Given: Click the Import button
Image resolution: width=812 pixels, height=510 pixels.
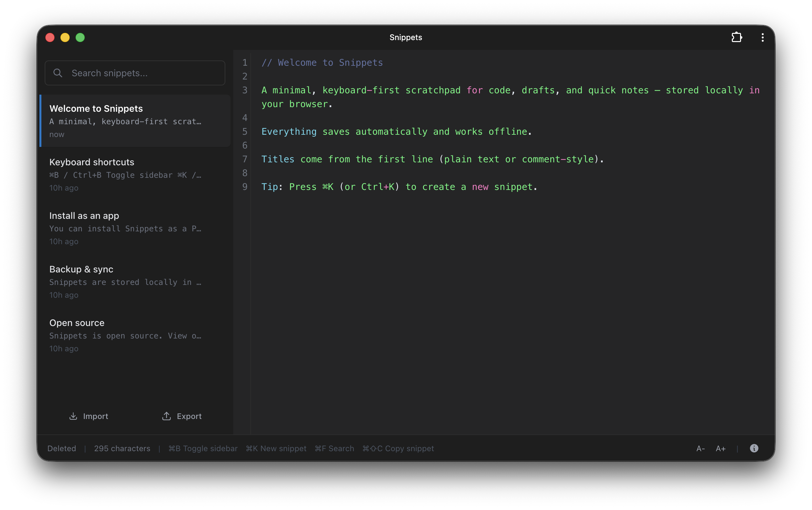Looking at the screenshot, I should [89, 416].
